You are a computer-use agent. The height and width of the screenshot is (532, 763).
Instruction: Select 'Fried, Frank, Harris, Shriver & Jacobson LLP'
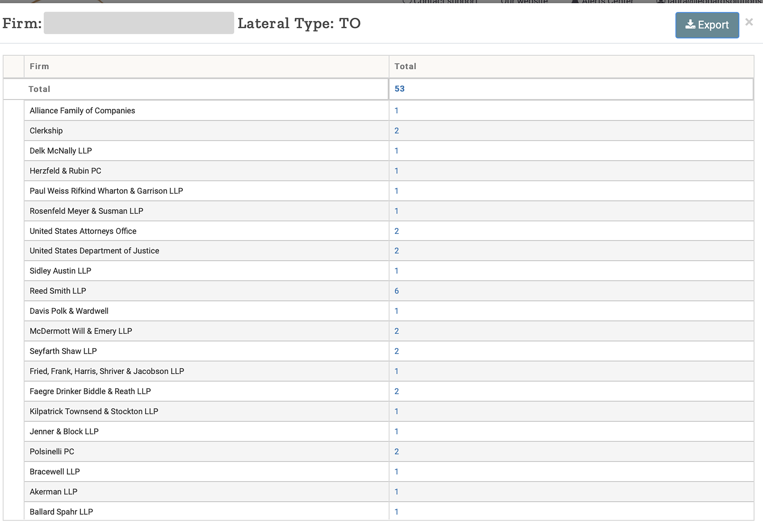pyautogui.click(x=206, y=371)
